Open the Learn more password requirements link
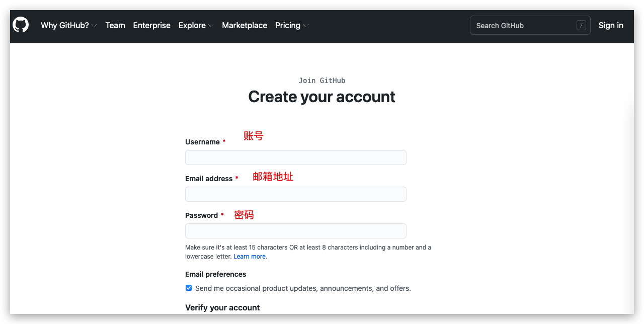 click(x=250, y=256)
